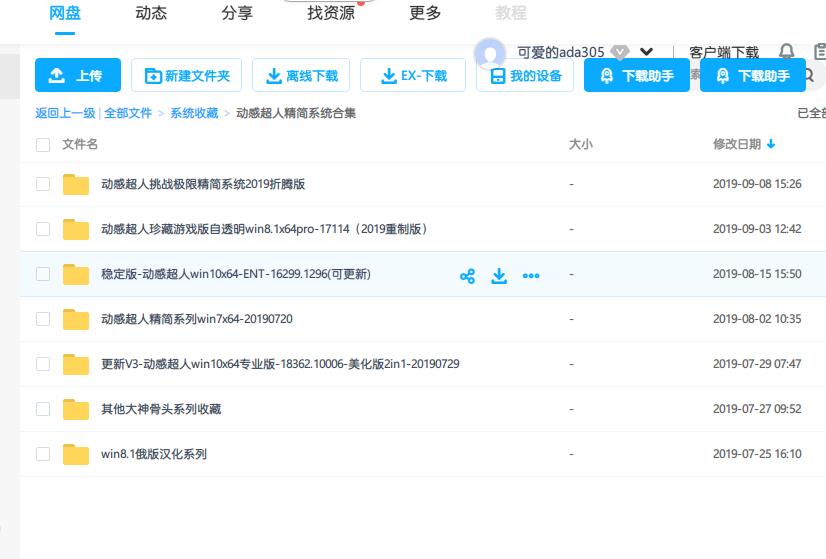
Task: Click 返回上一级 breadcrumb link
Action: 65,114
